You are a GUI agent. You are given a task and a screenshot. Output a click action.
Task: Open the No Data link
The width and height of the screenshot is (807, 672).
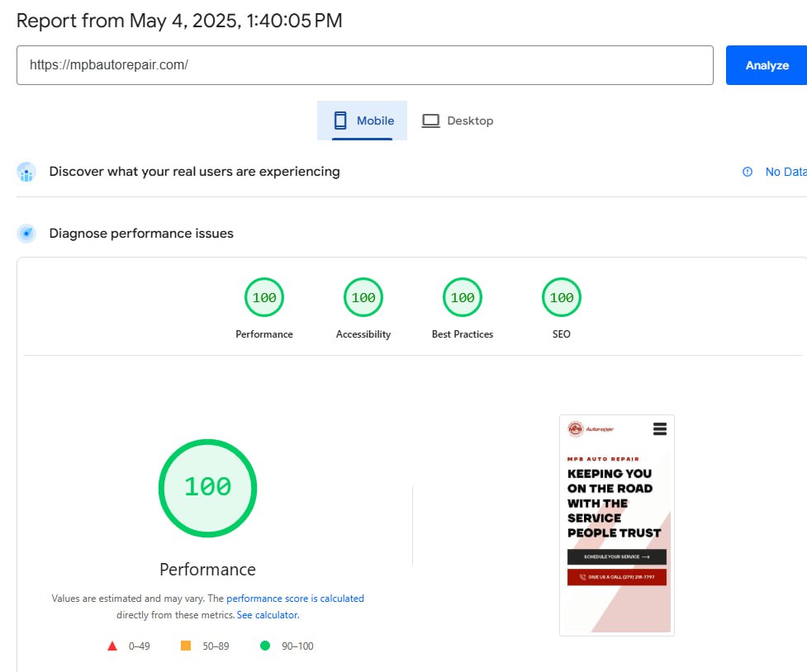coord(785,172)
